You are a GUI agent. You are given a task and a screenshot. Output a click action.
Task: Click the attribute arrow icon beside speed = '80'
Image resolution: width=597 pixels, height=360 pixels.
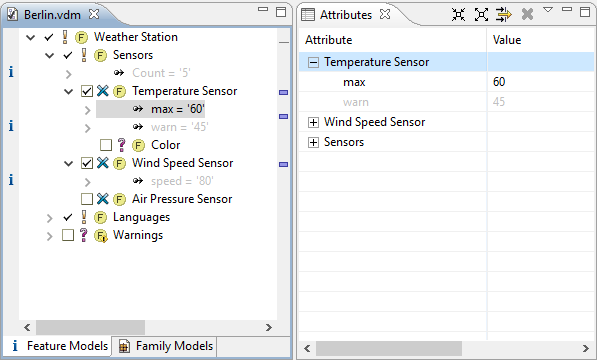(x=138, y=181)
